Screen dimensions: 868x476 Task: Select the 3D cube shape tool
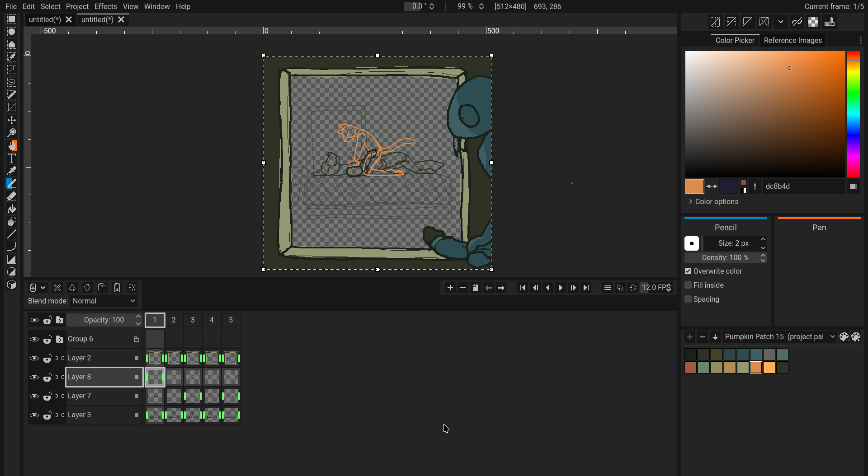(12, 285)
